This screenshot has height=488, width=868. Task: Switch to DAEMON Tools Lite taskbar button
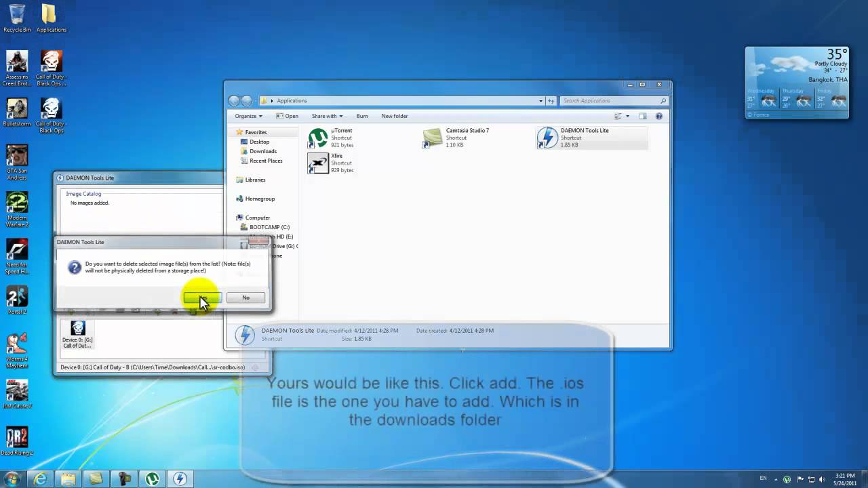[180, 479]
